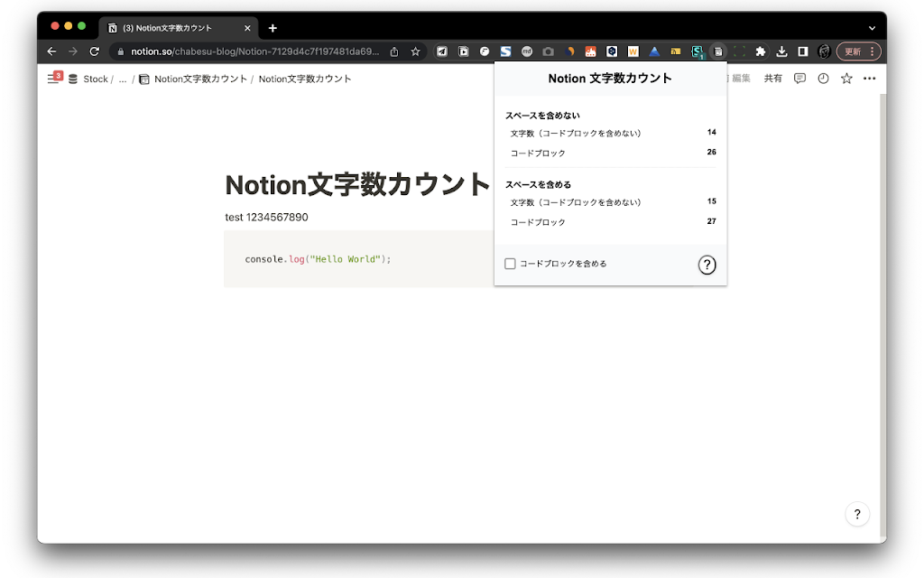Favorite the Notion page with star
The width and height of the screenshot is (924, 578).
846,78
